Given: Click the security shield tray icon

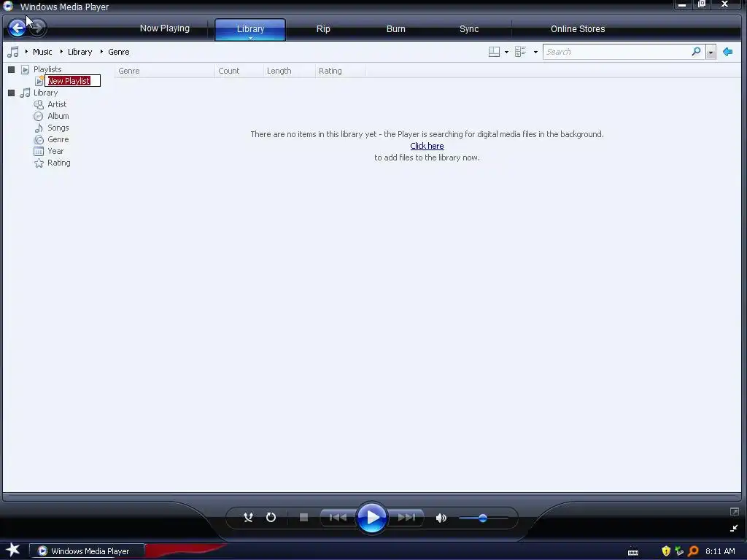Looking at the screenshot, I should click(x=666, y=551).
